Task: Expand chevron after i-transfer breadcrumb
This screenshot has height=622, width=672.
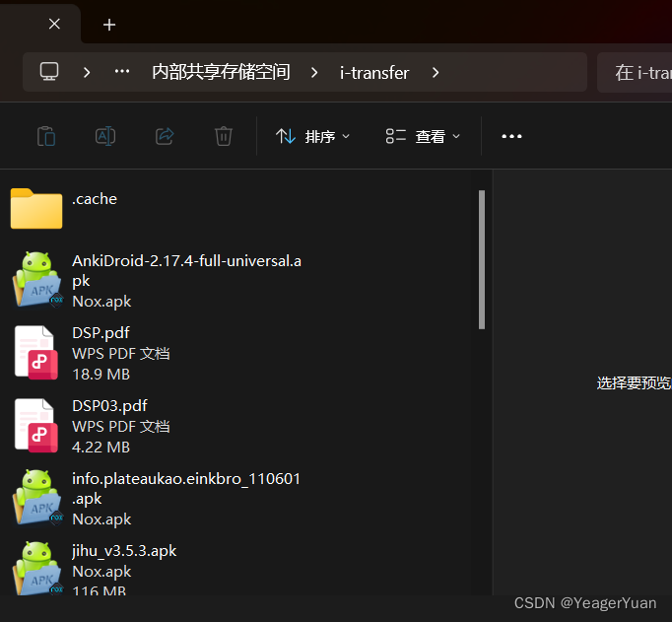Action: (436, 72)
